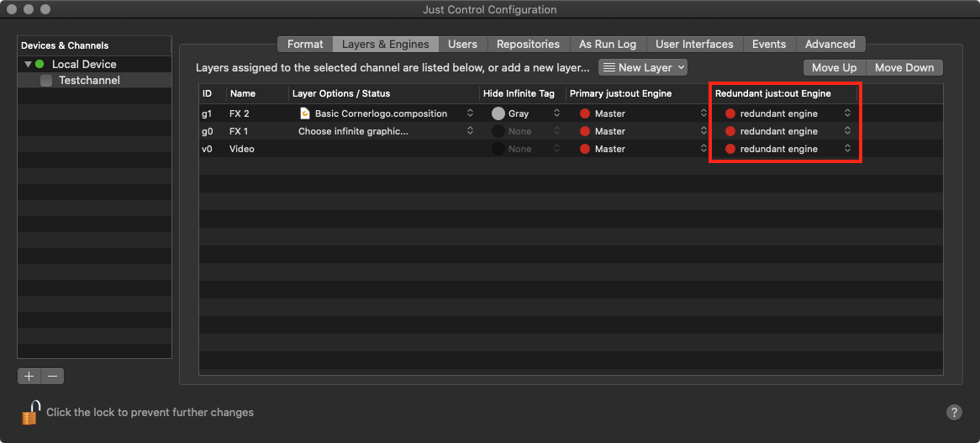Click the Move Down button
980x443 pixels.
[x=904, y=67]
